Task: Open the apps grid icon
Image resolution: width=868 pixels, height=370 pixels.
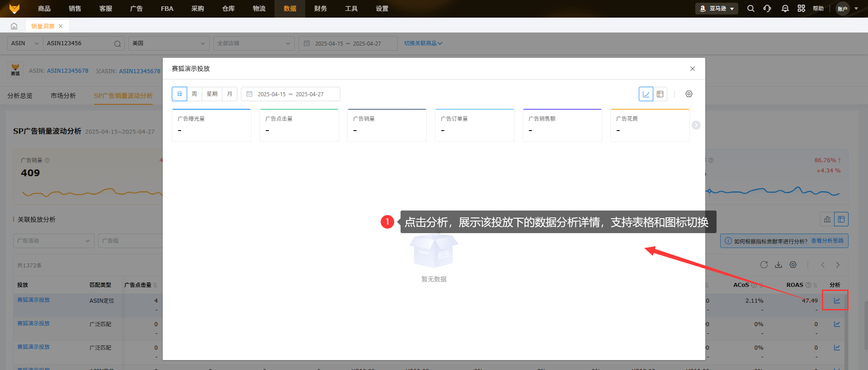Action: 801,9
